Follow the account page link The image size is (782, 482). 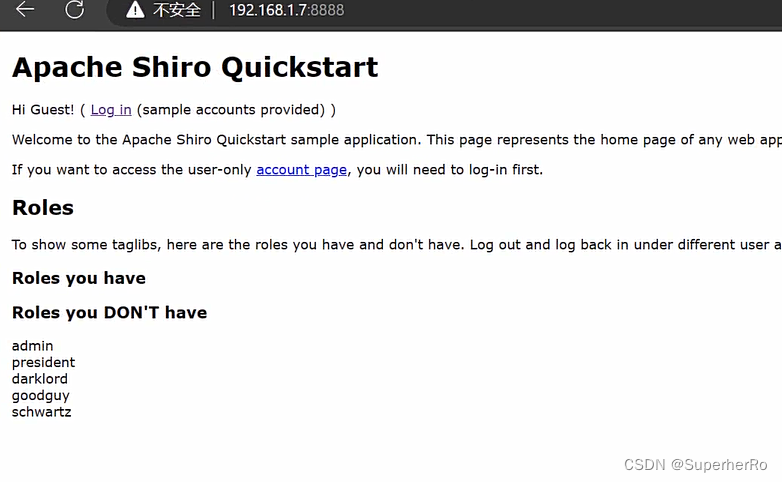click(x=301, y=170)
